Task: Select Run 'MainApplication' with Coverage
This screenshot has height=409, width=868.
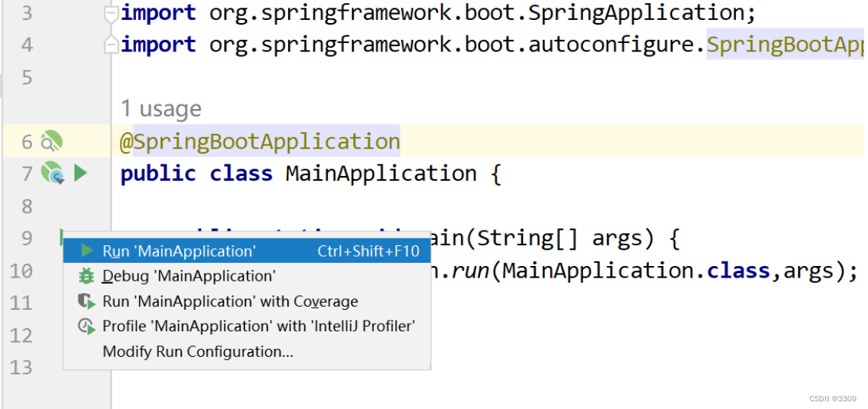Action: tap(247, 301)
